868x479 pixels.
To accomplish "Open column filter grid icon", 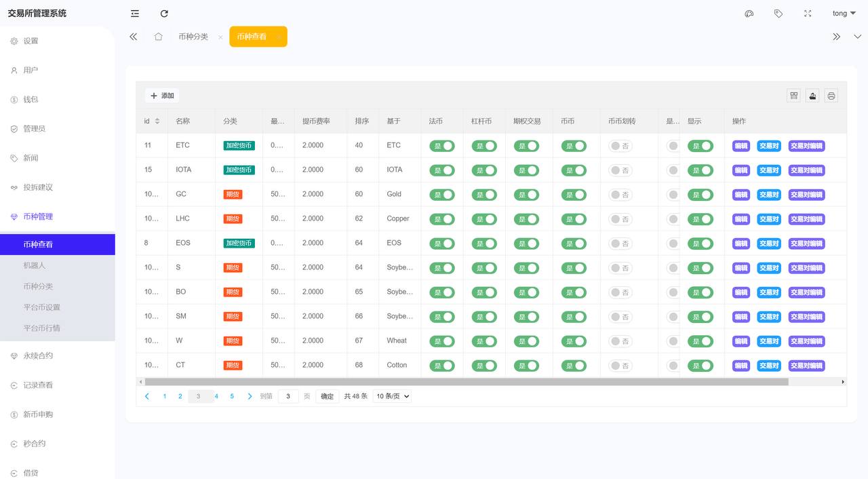I will [x=793, y=96].
